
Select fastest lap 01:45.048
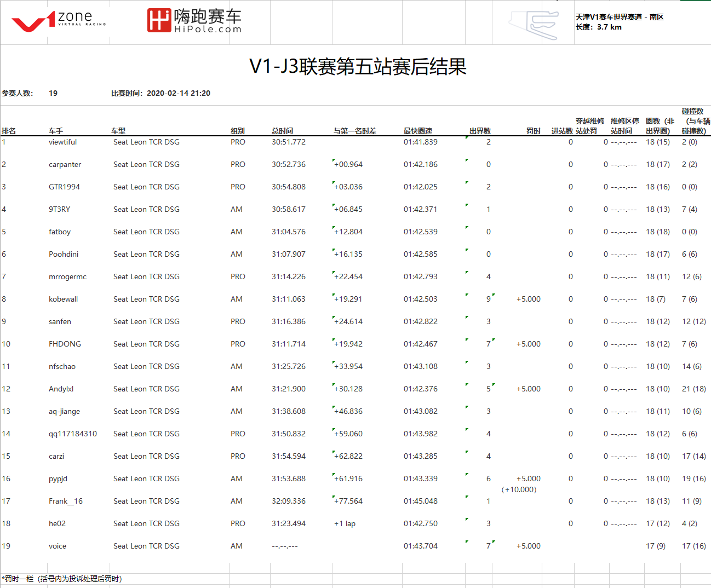coord(421,501)
